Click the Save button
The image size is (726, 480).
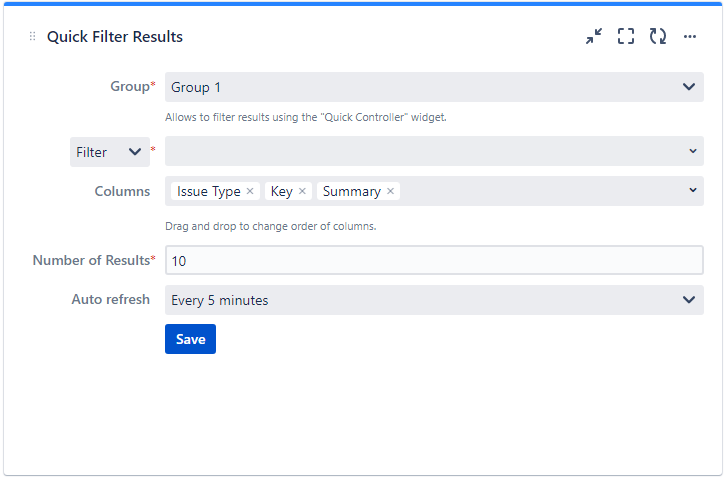[190, 339]
